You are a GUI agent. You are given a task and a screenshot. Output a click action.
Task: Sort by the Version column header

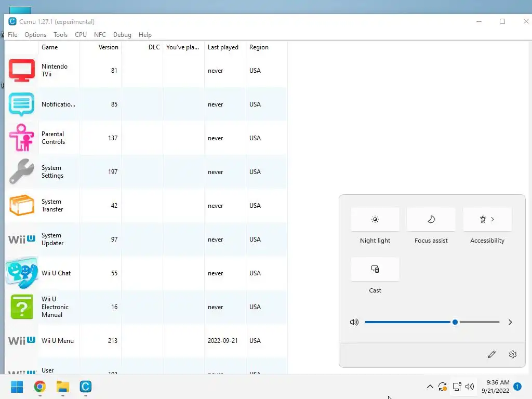click(100, 47)
